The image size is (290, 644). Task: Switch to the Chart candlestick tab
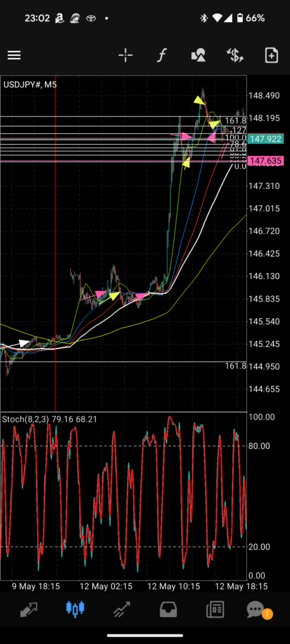point(75,609)
